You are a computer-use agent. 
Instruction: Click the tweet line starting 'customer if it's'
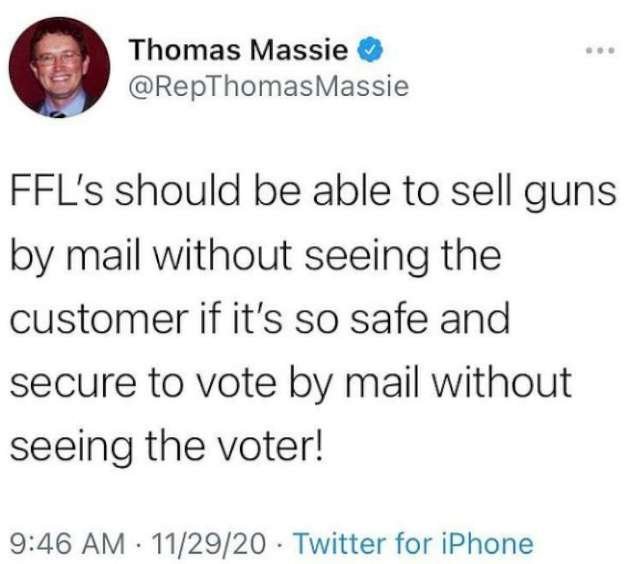click(x=260, y=319)
